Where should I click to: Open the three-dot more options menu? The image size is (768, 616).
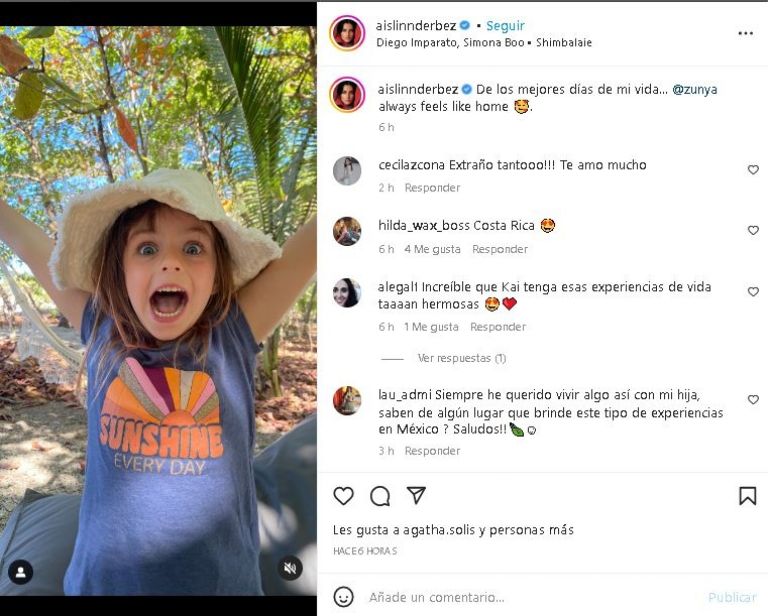coord(745,33)
